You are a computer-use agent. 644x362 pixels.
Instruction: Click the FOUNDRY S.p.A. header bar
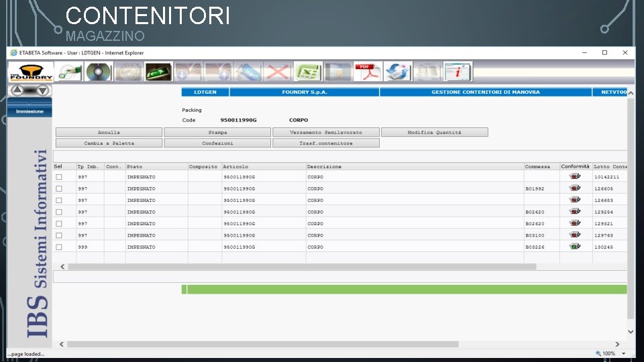(x=305, y=92)
